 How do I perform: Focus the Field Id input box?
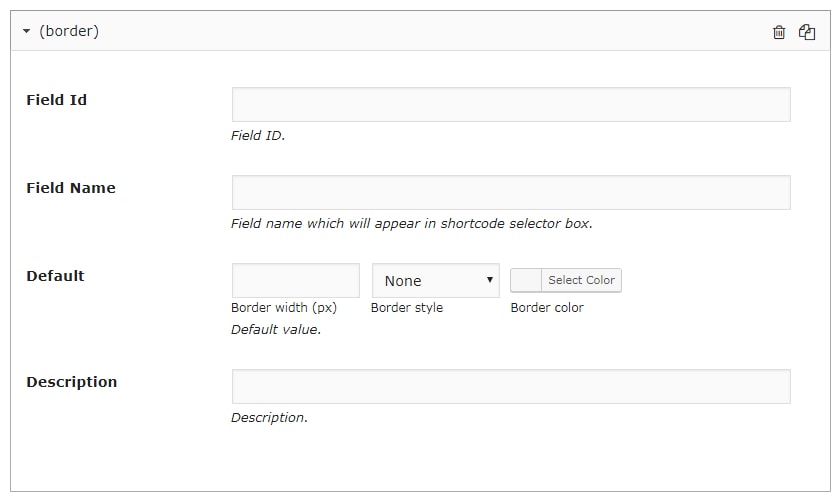[511, 105]
